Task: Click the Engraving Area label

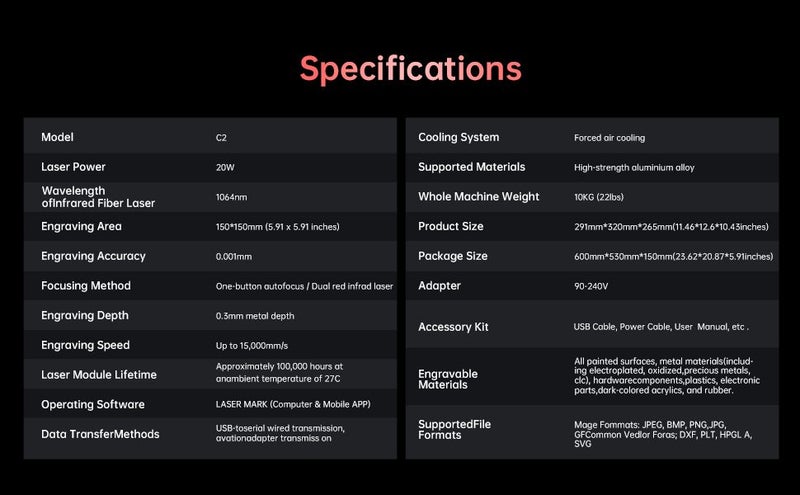Action: pos(81,227)
